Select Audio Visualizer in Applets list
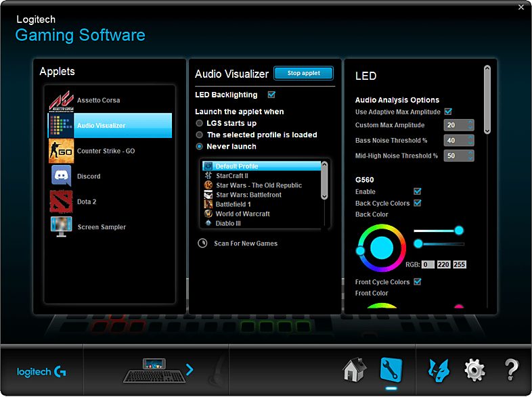Screen dimensions: 532x397 coord(110,125)
